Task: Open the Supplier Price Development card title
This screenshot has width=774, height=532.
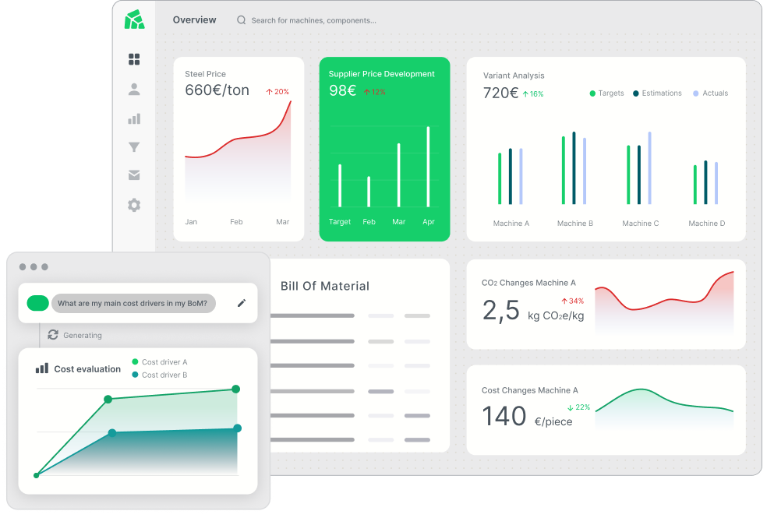Action: tap(382, 74)
